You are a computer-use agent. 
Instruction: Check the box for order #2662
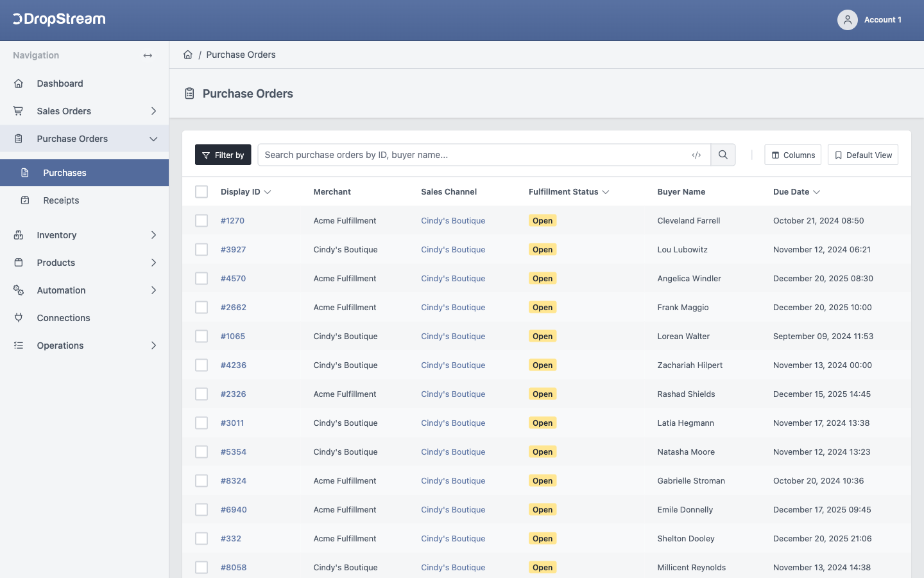(x=201, y=307)
